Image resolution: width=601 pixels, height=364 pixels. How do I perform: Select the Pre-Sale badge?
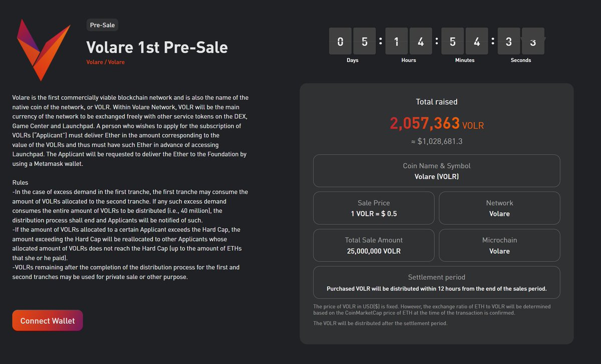[102, 25]
